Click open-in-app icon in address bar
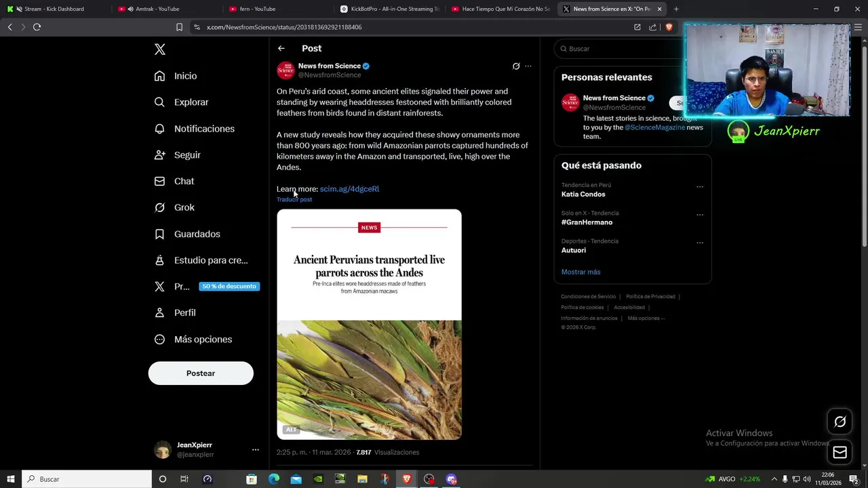This screenshot has width=868, height=488. 637,27
